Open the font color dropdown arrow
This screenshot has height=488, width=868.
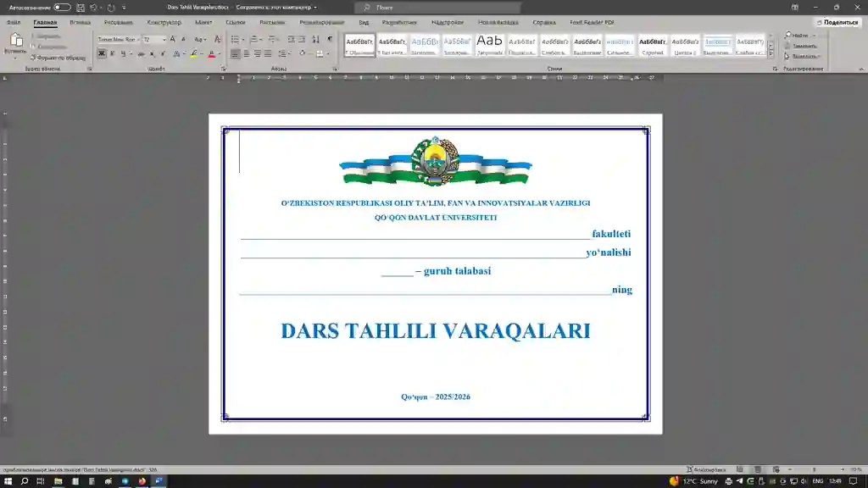[x=220, y=53]
